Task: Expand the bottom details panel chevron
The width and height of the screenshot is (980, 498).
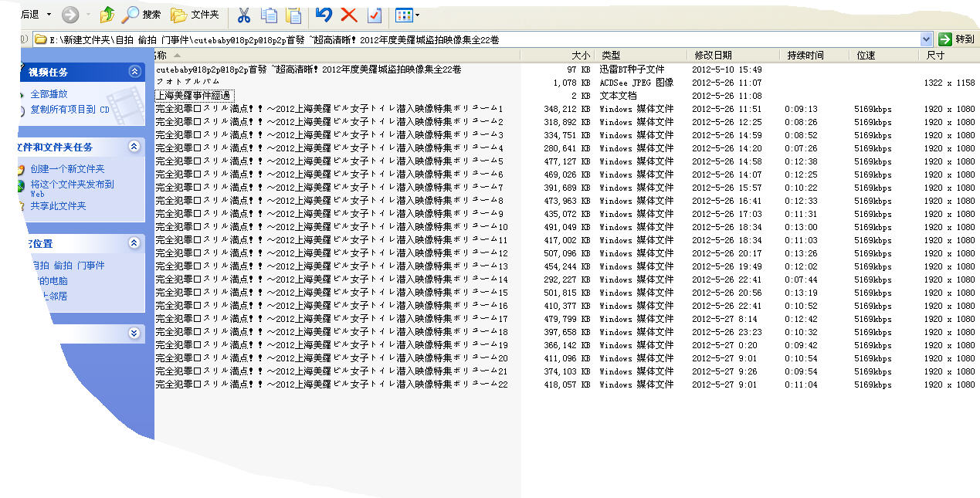Action: 134,333
